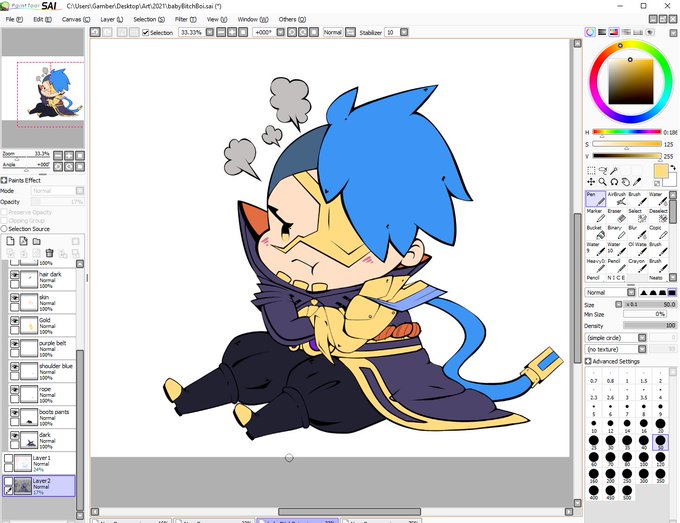680x523 pixels.
Task: Open the Canvas menu
Action: (x=76, y=20)
